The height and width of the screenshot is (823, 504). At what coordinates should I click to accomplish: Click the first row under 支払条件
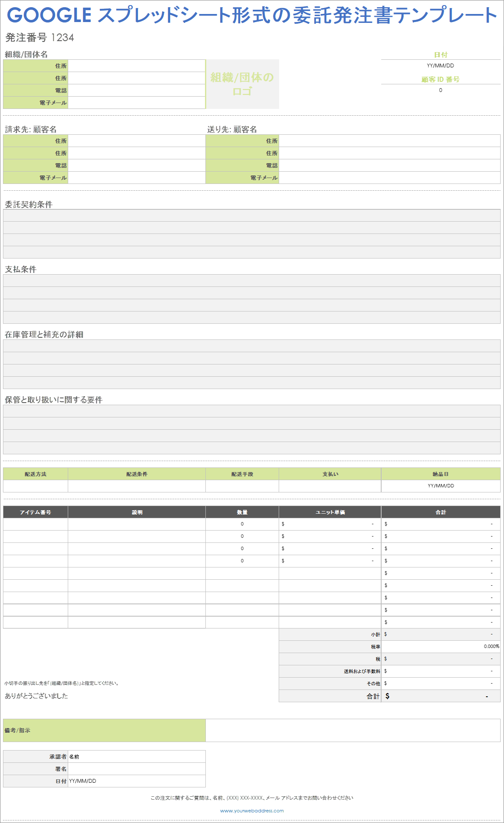tap(252, 281)
